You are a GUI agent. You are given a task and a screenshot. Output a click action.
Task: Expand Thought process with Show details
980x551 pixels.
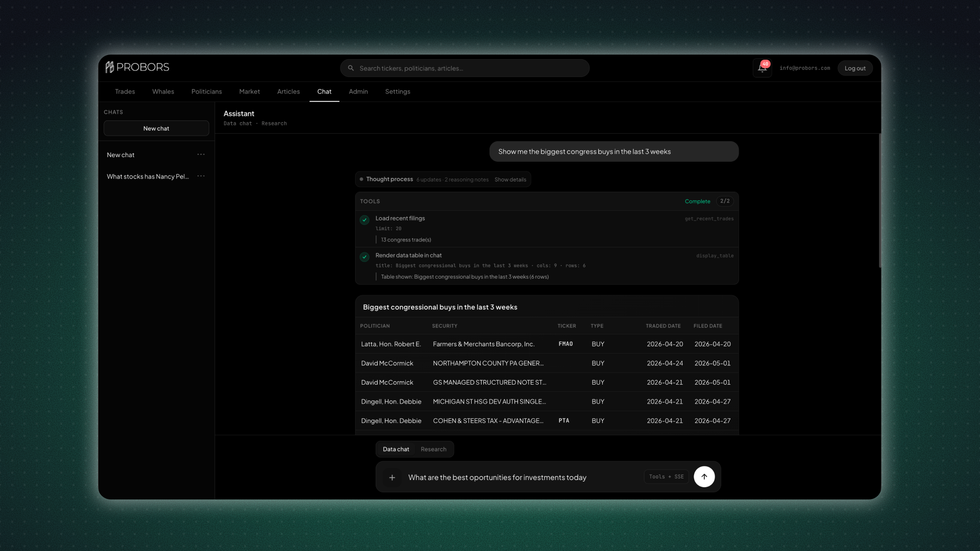(x=510, y=180)
